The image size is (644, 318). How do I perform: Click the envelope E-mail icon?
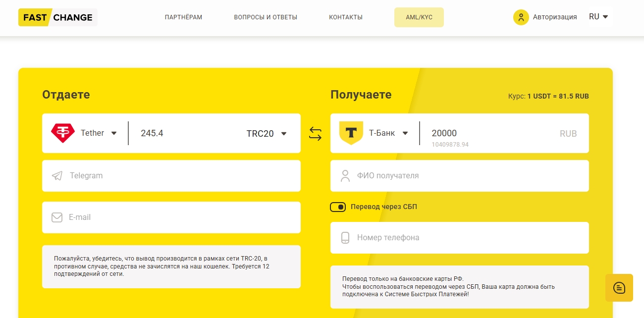[x=57, y=217]
